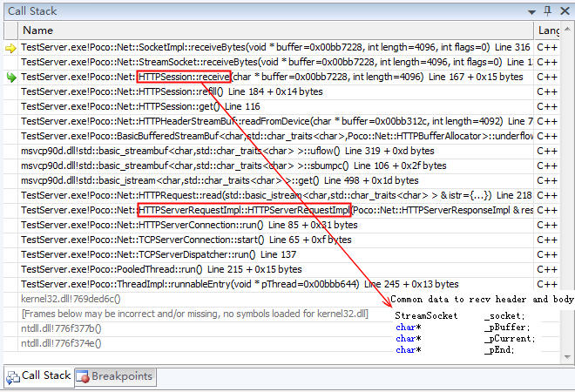
Task: Switch to the Breakpoints tab
Action: click(114, 377)
